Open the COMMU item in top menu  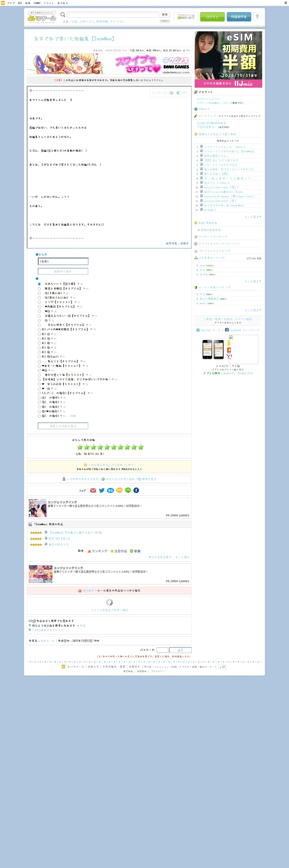37,3
